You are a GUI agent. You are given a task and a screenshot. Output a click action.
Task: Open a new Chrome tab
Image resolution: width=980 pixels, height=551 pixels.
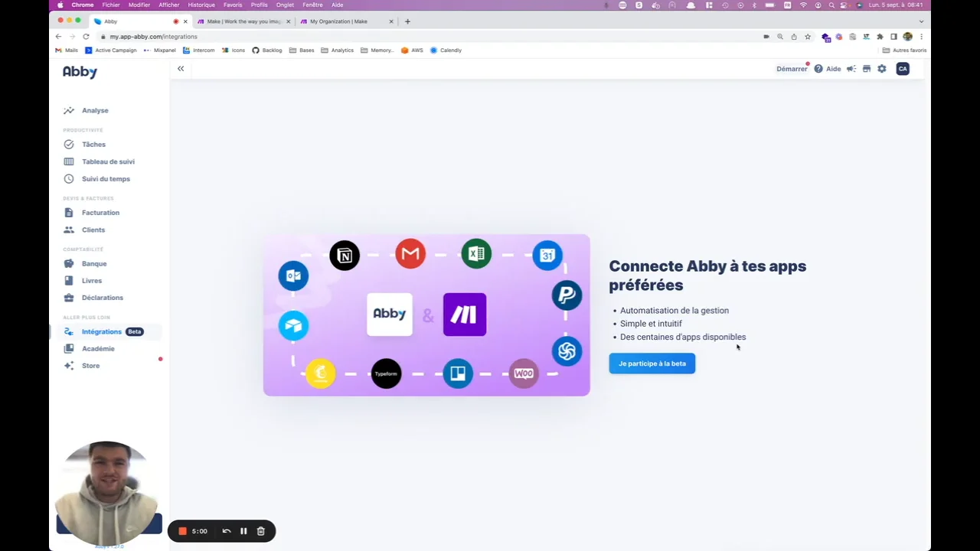click(407, 21)
